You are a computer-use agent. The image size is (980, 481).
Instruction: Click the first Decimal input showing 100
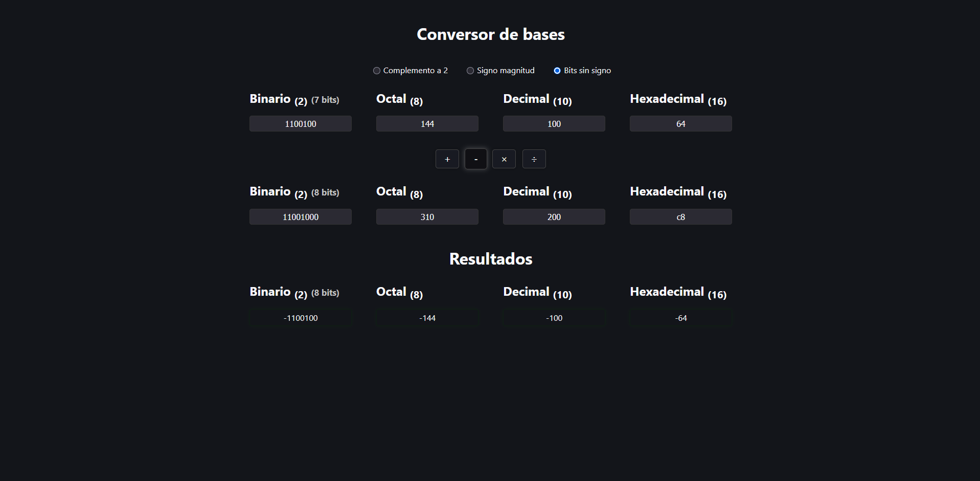[554, 123]
